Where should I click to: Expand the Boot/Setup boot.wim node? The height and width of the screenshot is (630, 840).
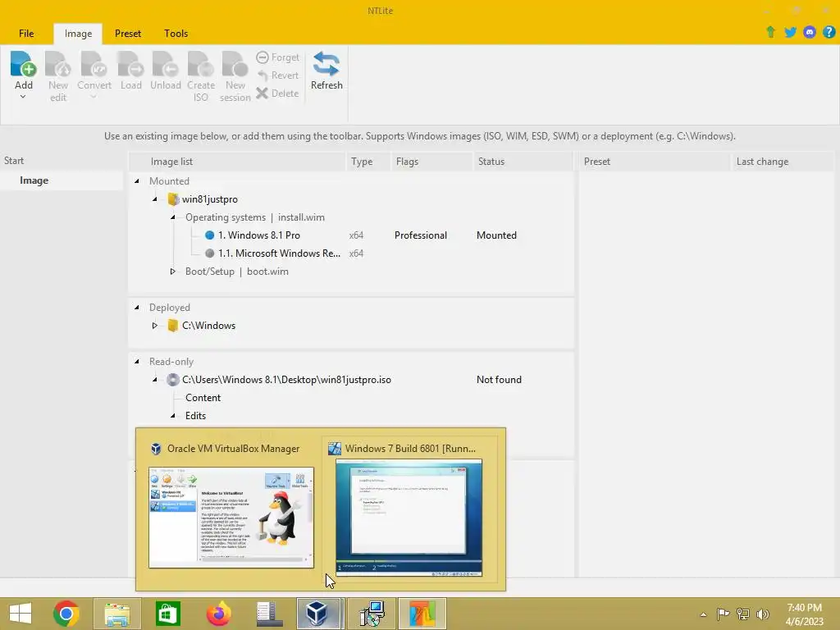pos(172,272)
